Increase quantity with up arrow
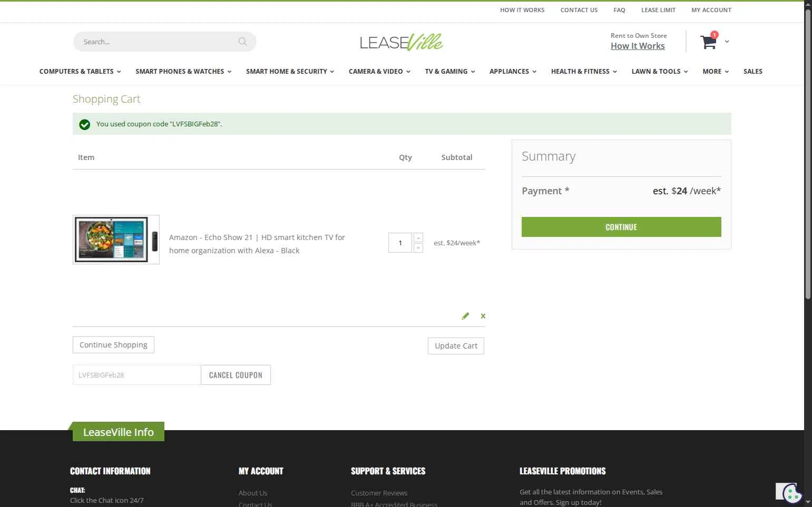 418,238
